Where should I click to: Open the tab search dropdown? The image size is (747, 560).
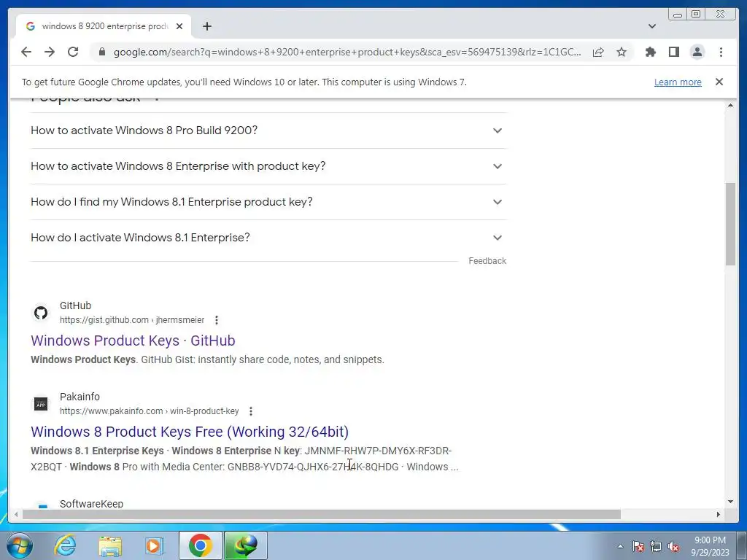652,26
